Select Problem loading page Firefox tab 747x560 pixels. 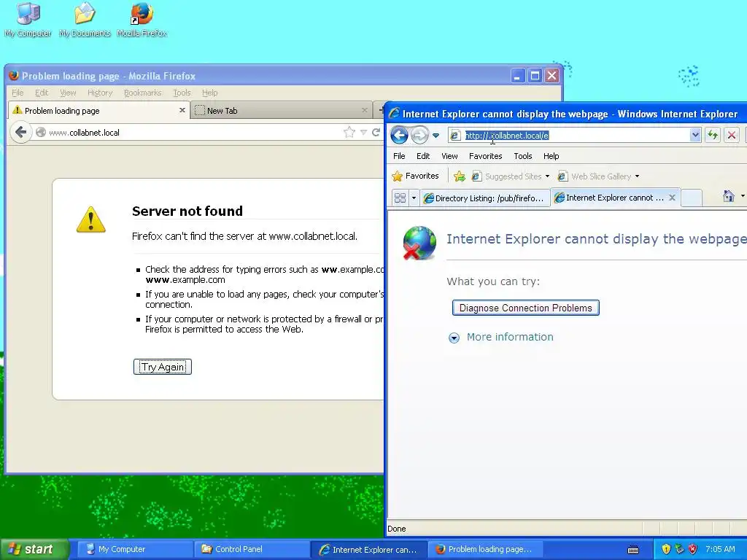click(99, 111)
